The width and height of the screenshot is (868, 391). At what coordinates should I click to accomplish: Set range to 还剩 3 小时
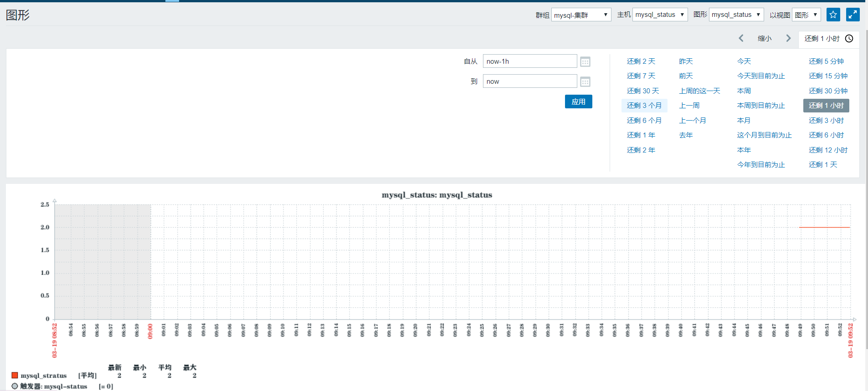[x=826, y=121]
